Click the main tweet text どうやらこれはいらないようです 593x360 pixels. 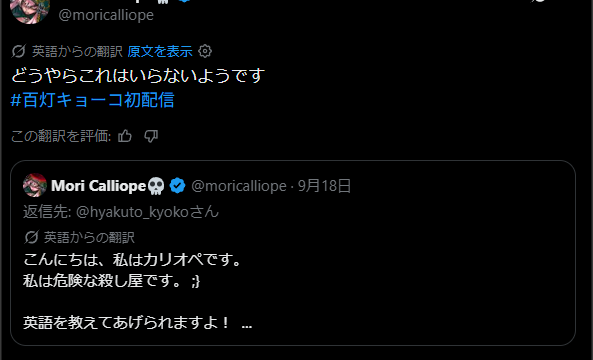coord(138,76)
